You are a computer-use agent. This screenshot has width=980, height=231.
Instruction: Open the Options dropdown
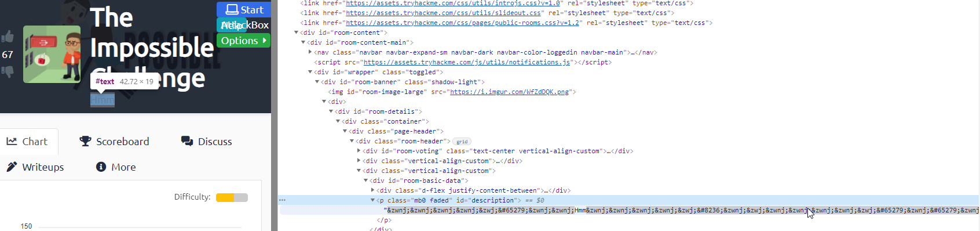[244, 41]
